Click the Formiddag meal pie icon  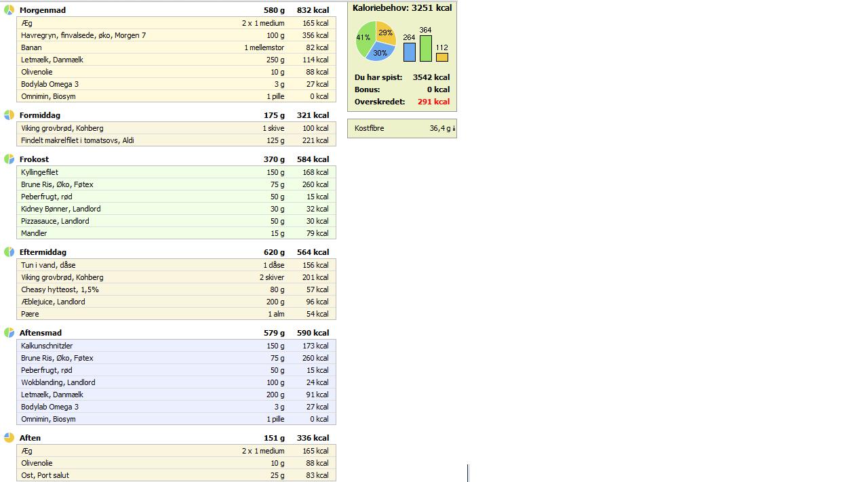(x=9, y=115)
